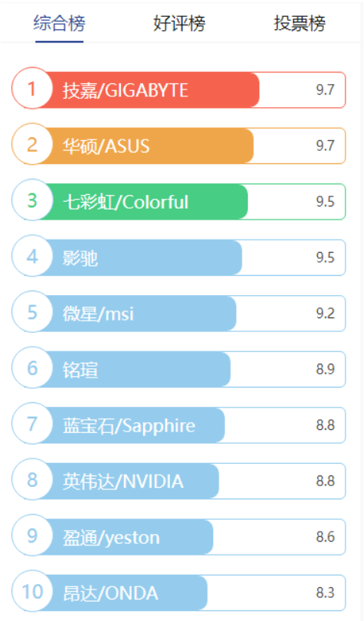
Task: Open the 好评榜 tab
Action: (x=179, y=23)
